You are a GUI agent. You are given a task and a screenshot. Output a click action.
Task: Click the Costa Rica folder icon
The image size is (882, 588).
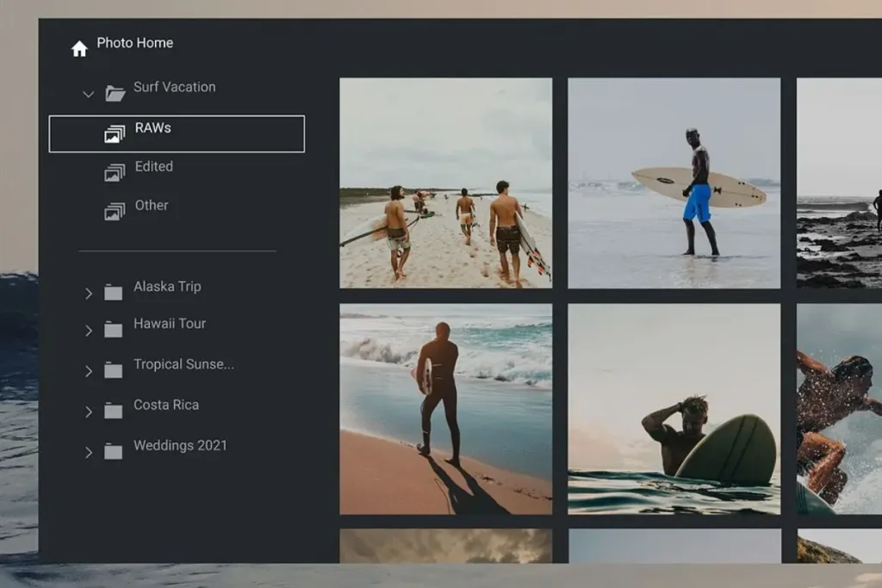pos(114,412)
